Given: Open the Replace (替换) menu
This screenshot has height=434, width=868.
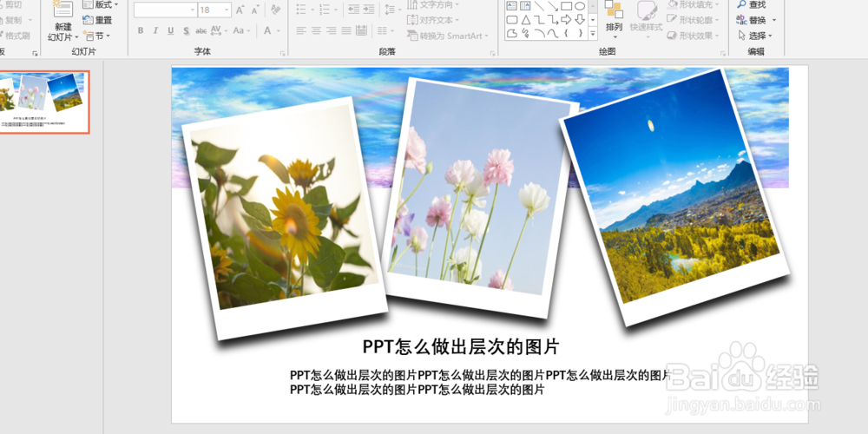Looking at the screenshot, I should point(756,20).
